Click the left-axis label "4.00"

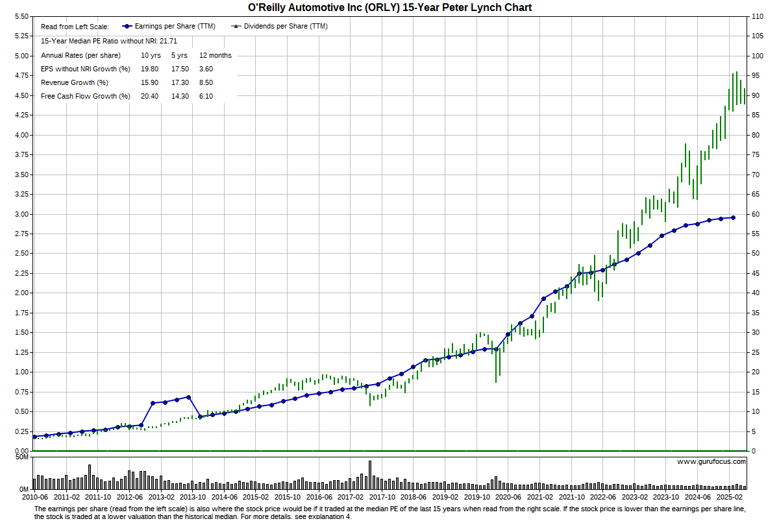click(21, 135)
